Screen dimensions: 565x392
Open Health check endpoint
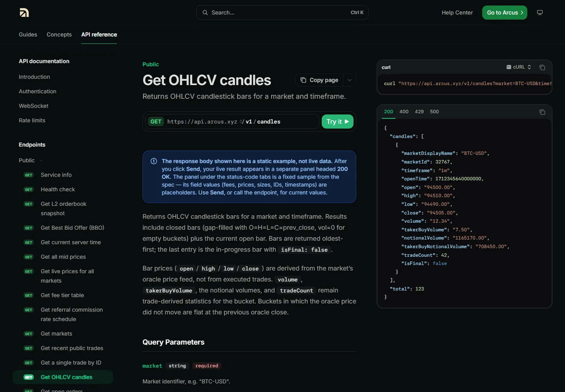(x=63, y=189)
